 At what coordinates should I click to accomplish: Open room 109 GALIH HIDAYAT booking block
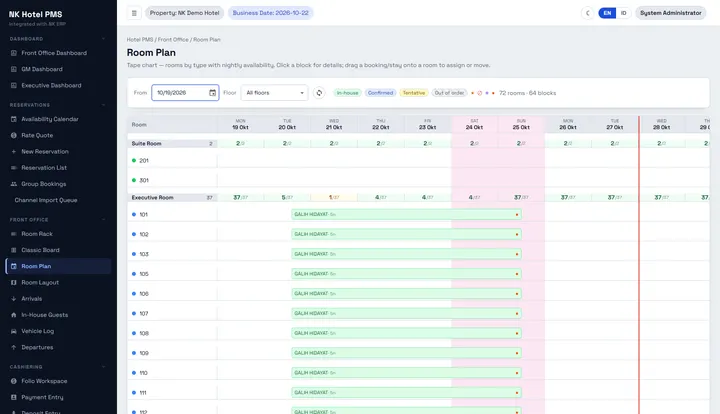406,353
